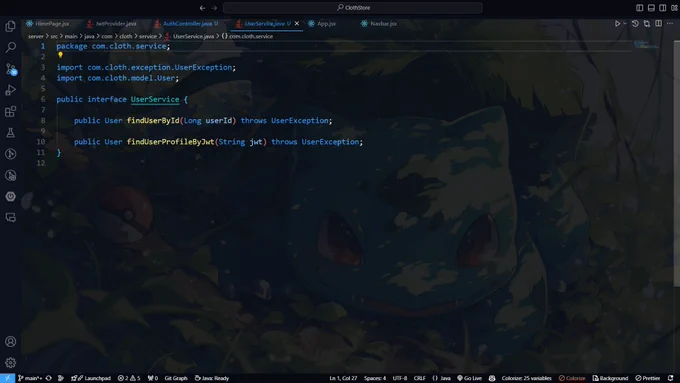Screen dimensions: 680x383
Task: Click the 'server' breadcrumb segment
Action: point(36,36)
